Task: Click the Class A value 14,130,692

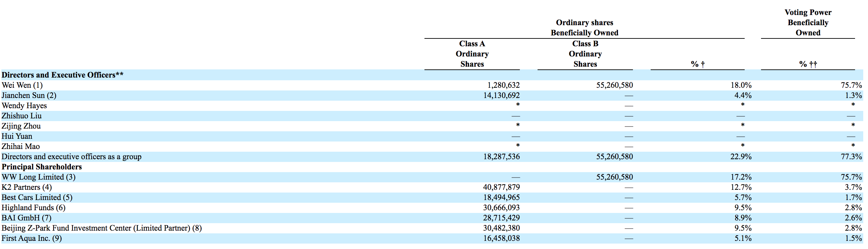Action: [x=501, y=96]
